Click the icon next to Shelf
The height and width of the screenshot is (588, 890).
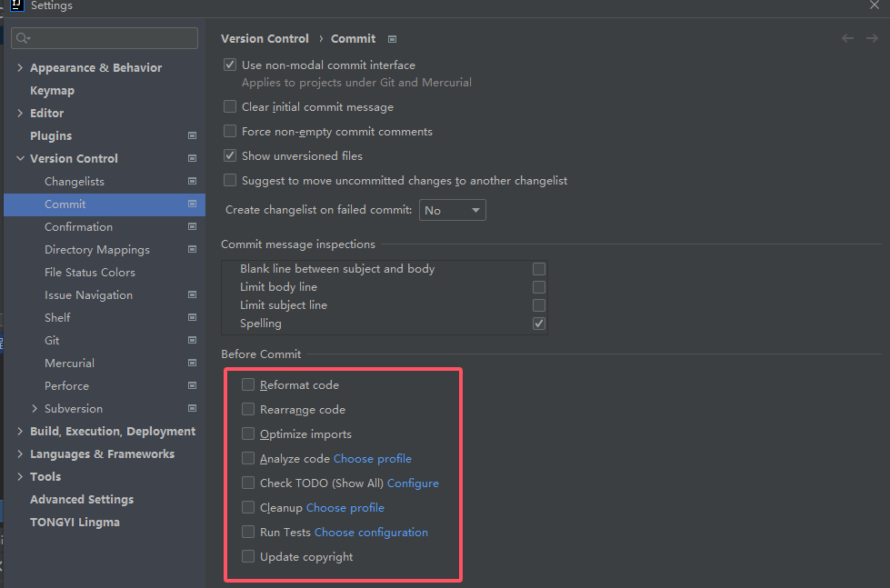191,317
